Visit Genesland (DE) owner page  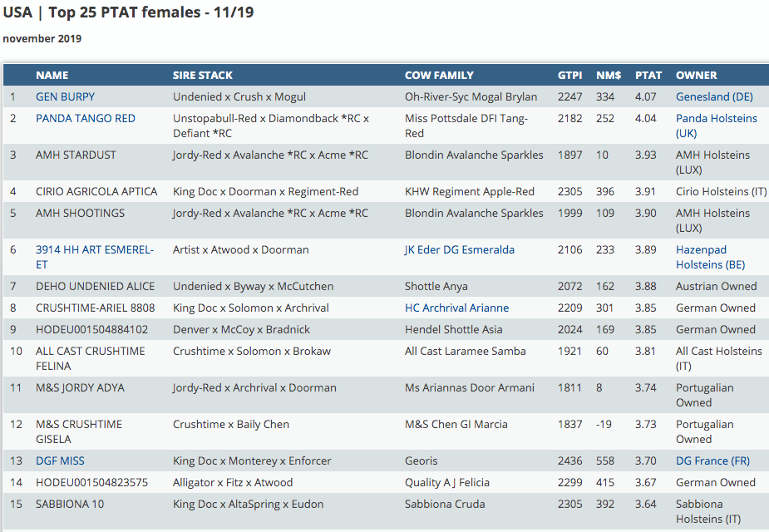click(714, 96)
